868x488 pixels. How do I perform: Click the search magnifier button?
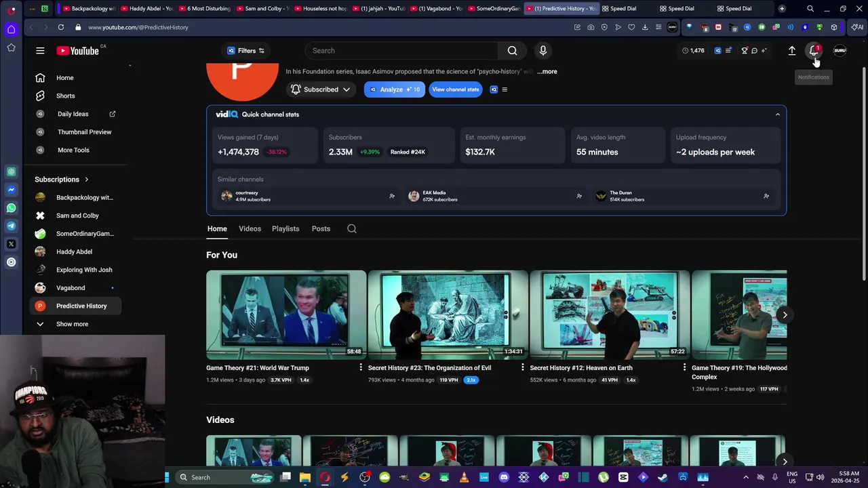(x=513, y=51)
